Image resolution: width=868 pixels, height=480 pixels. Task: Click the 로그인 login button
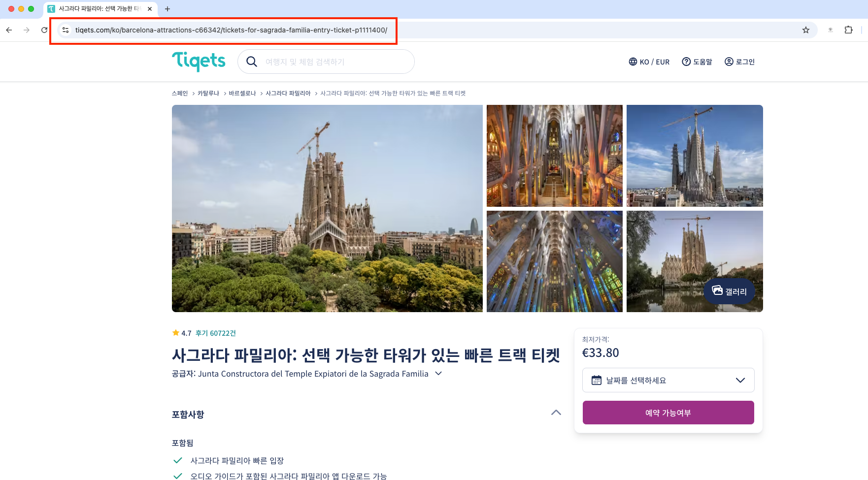739,62
